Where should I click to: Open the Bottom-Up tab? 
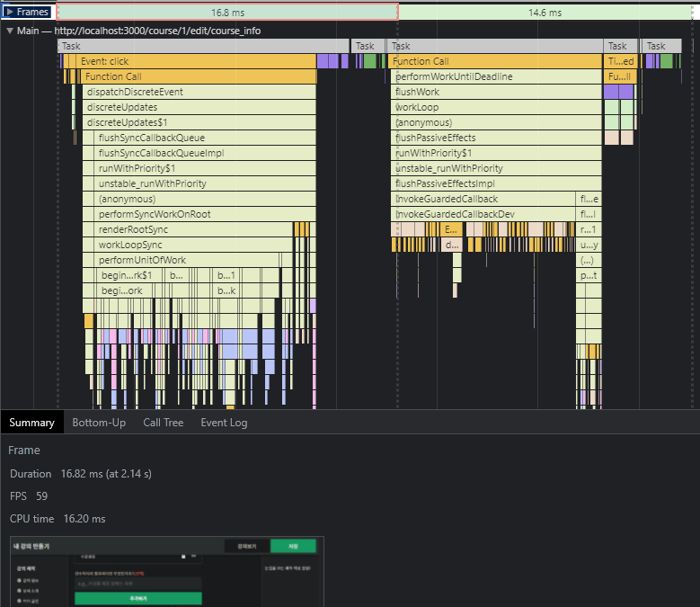tap(99, 423)
